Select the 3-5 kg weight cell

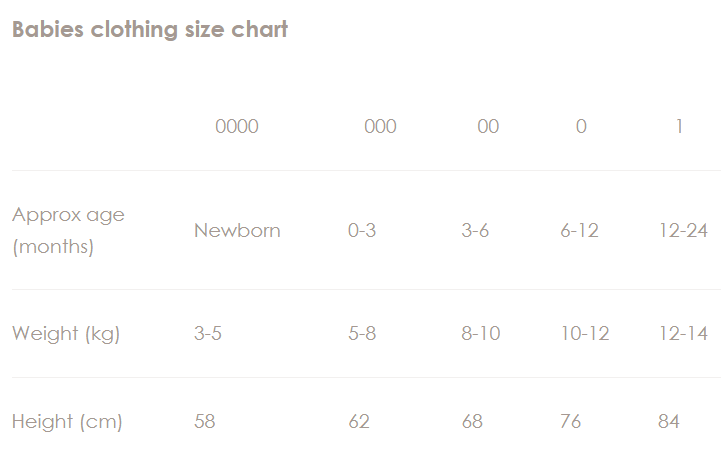coord(208,333)
